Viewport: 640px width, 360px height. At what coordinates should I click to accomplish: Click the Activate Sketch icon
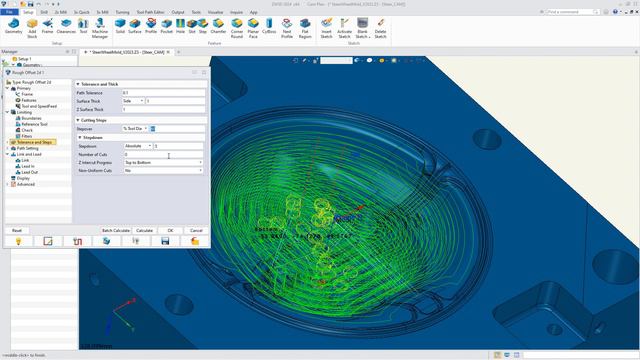[x=344, y=29]
